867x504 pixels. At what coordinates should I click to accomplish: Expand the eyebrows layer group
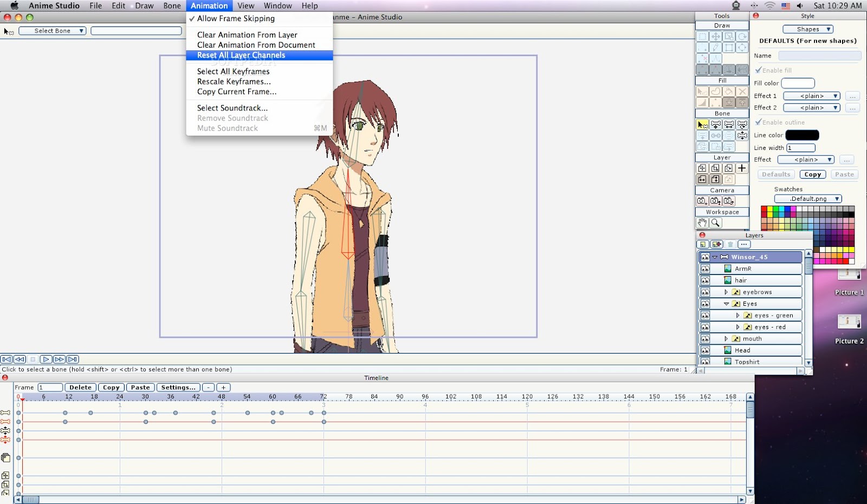[726, 292]
